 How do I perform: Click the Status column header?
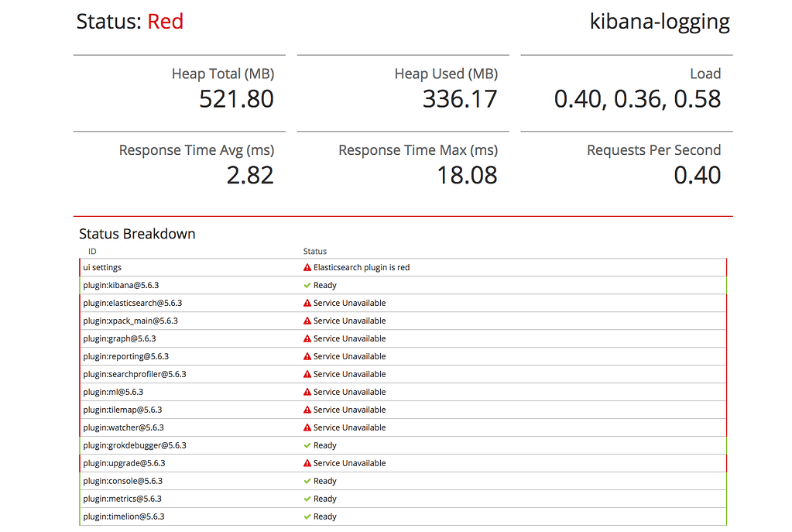tap(313, 251)
